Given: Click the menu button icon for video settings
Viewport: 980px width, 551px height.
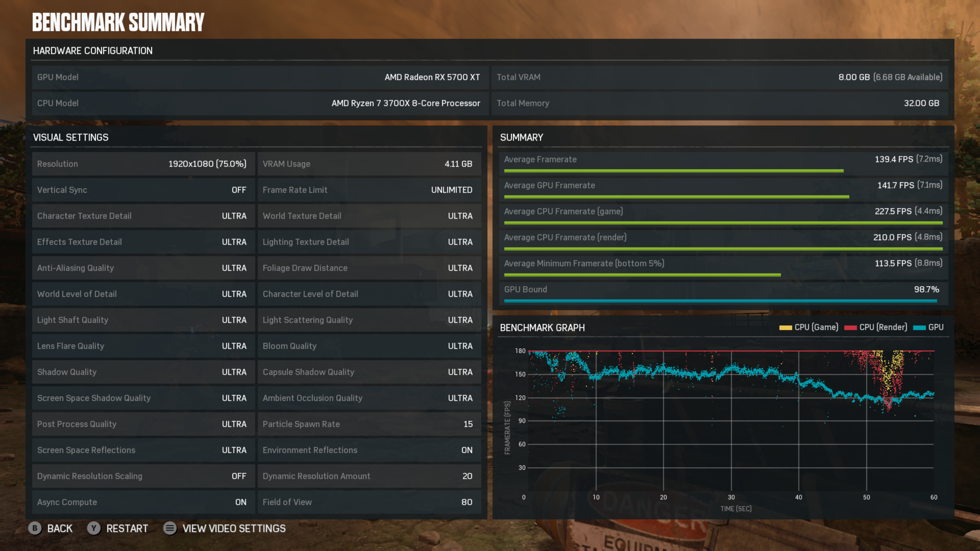Looking at the screenshot, I should (170, 528).
